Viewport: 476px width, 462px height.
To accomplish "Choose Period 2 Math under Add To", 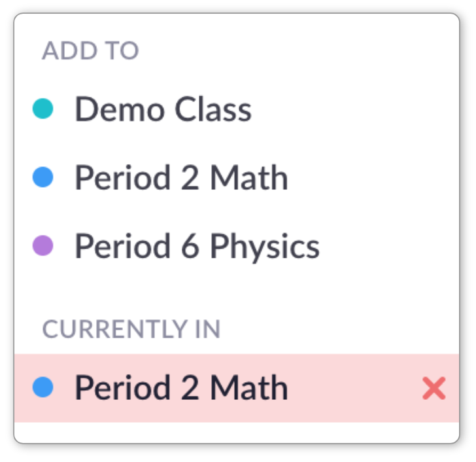I will click(181, 178).
